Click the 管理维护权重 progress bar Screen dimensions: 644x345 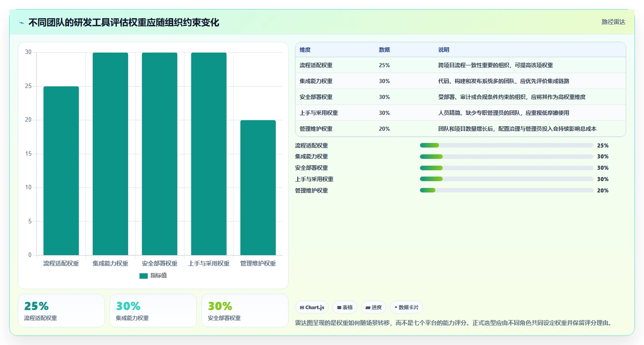[507, 191]
